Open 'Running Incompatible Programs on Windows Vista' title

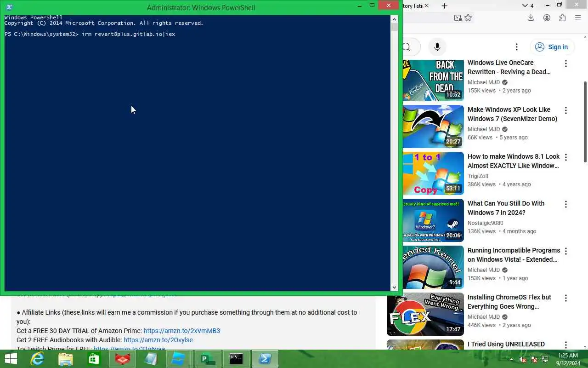(514, 255)
